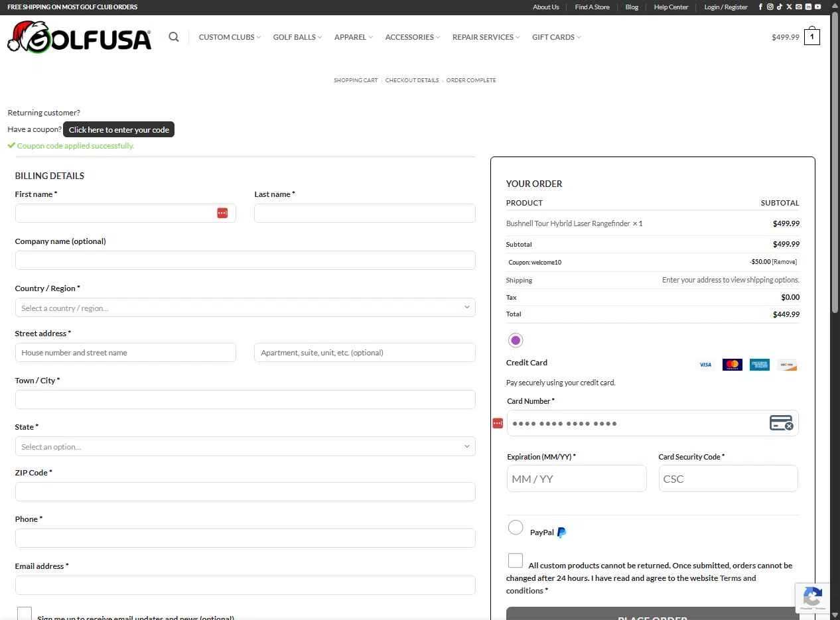Open the Country / Region dropdown
Screen dimensions: 840x620
coord(245,308)
